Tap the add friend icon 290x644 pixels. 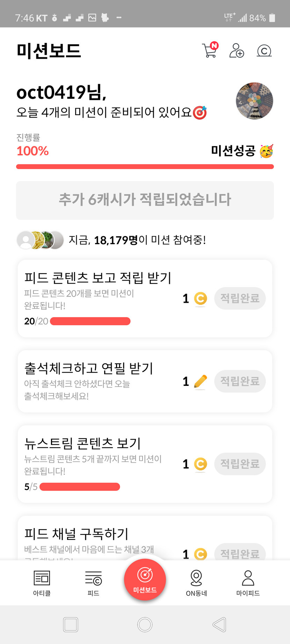pyautogui.click(x=237, y=51)
